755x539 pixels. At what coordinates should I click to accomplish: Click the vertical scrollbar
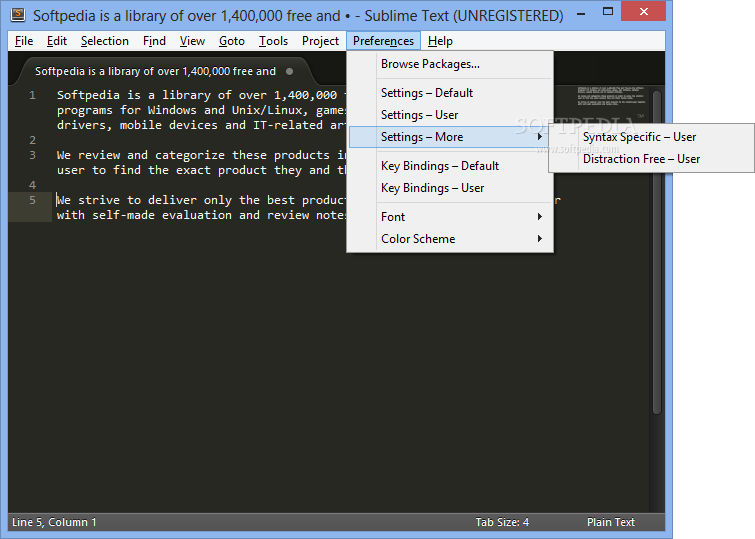click(x=657, y=251)
